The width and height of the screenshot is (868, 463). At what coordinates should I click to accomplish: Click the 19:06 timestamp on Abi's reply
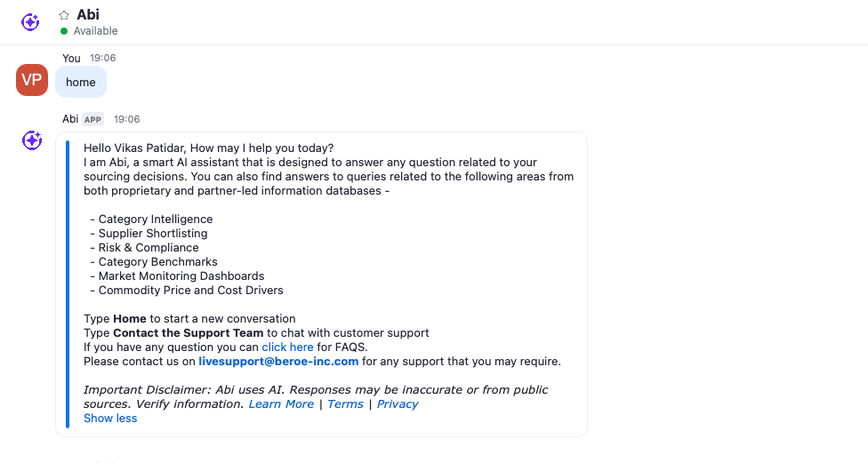coord(126,119)
